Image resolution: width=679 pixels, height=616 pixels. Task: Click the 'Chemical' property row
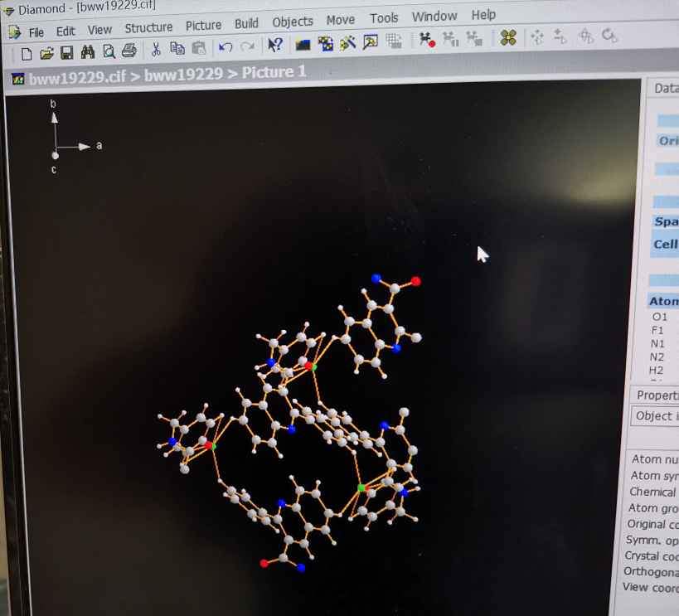(652, 492)
